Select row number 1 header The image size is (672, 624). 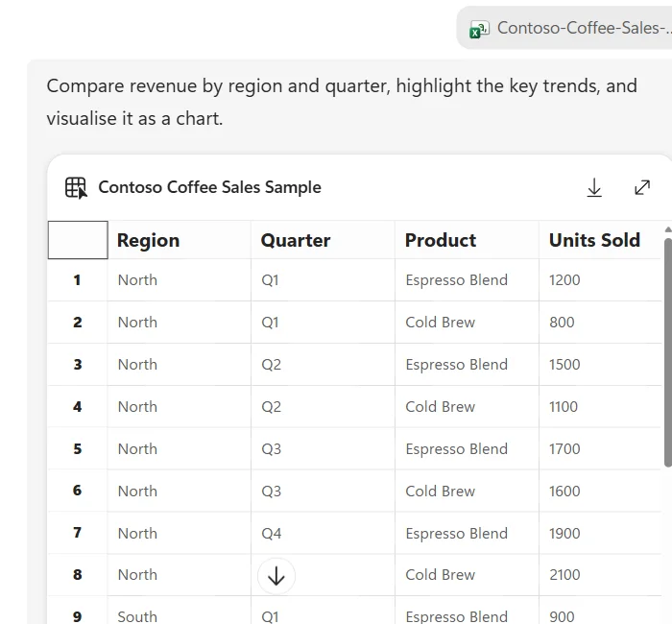tap(78, 280)
